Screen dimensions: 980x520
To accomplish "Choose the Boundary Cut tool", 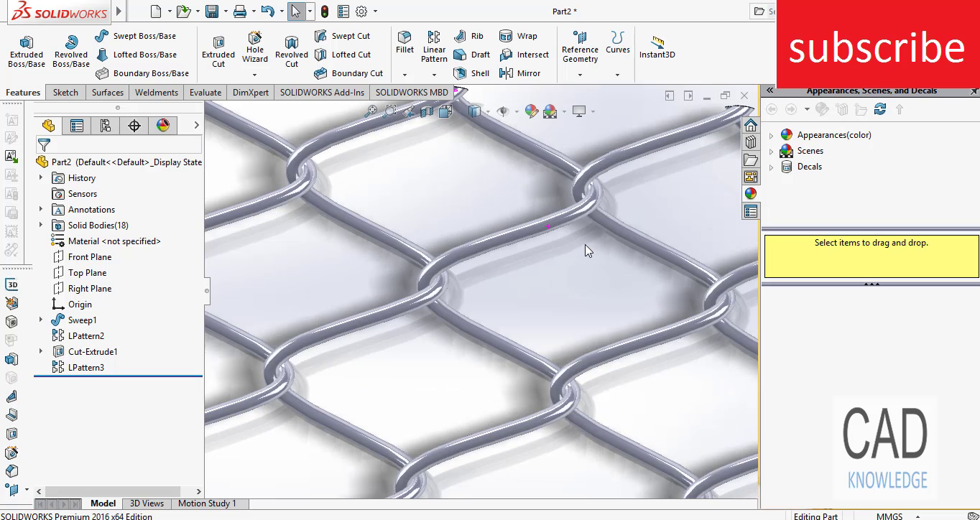I will [x=348, y=73].
